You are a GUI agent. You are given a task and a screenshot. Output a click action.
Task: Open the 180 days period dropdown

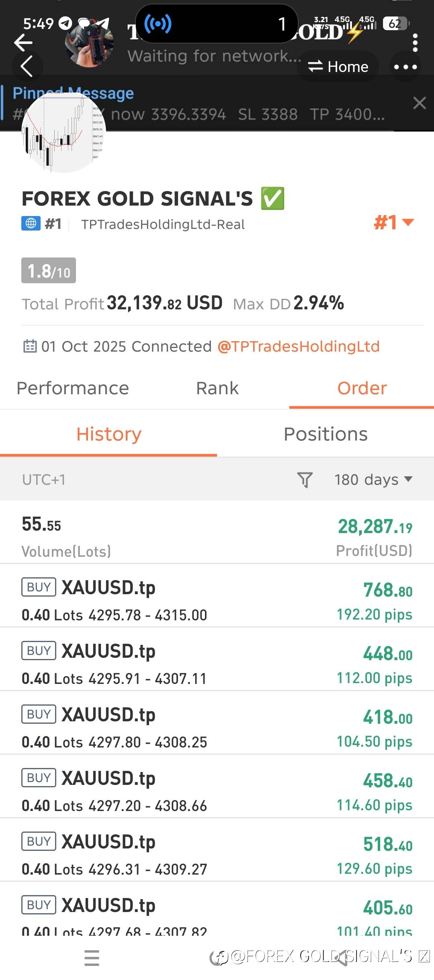point(373,480)
